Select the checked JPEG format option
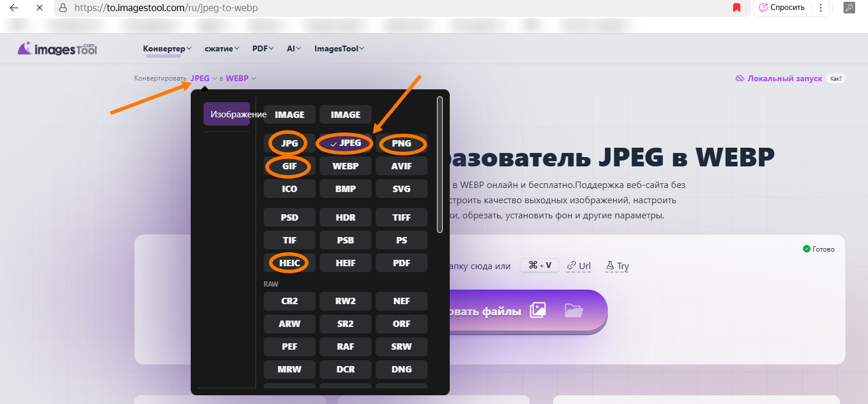 [345, 143]
